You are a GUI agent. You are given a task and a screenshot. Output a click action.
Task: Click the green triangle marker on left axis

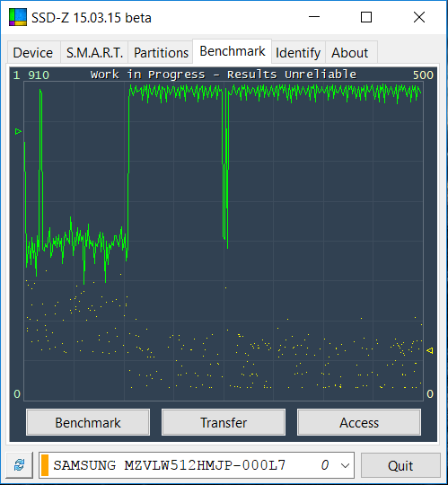coord(18,132)
